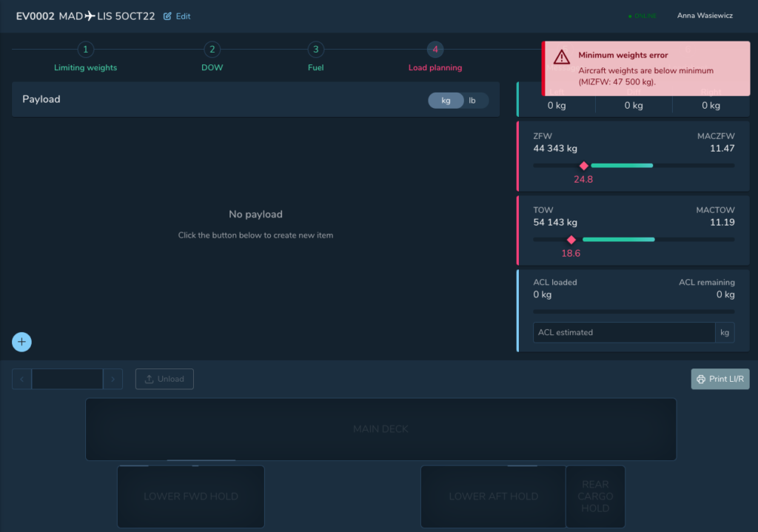
Task: Open step 4 Load planning
Action: point(435,57)
